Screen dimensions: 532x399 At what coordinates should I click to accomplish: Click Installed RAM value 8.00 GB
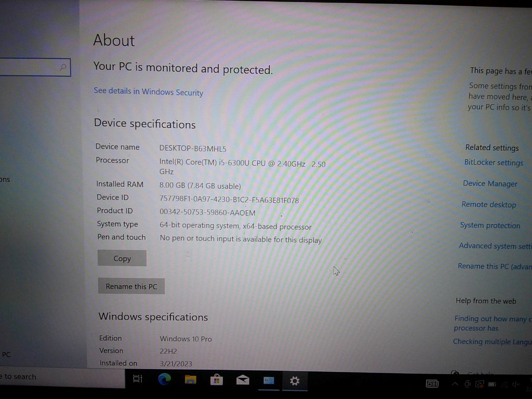[x=200, y=186]
